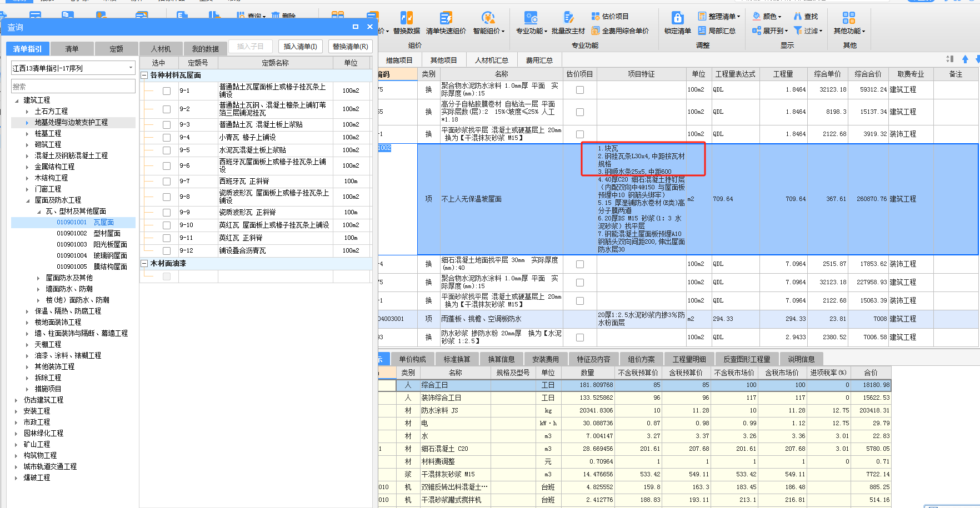Check the box for quota 9-1
The height and width of the screenshot is (508, 980).
coord(167,91)
